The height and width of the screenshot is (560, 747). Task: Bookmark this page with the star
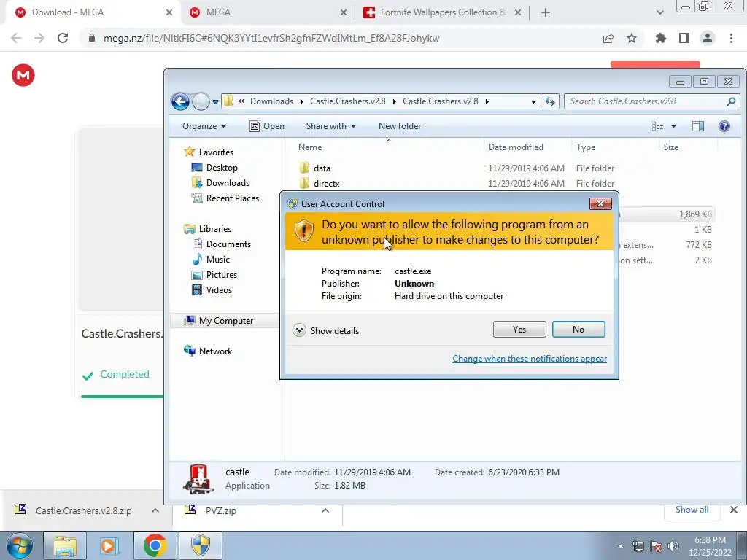pyautogui.click(x=632, y=38)
